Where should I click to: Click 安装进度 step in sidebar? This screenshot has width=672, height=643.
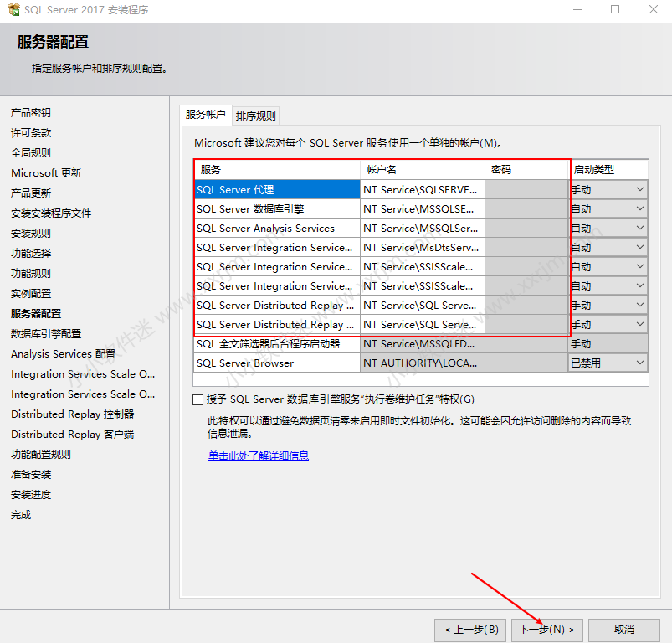click(x=31, y=495)
